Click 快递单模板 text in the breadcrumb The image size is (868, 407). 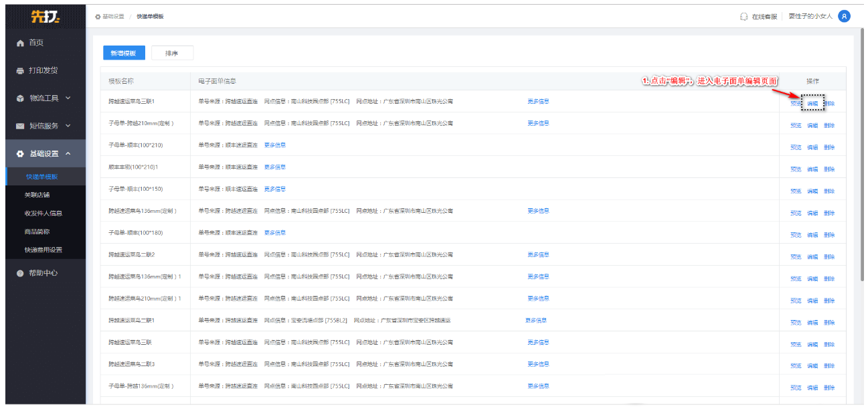[150, 16]
